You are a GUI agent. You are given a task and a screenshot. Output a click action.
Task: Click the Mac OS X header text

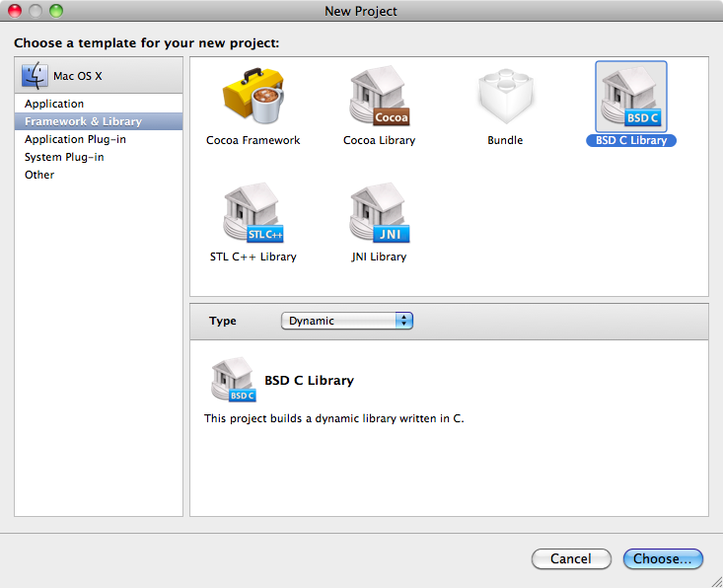coord(78,76)
